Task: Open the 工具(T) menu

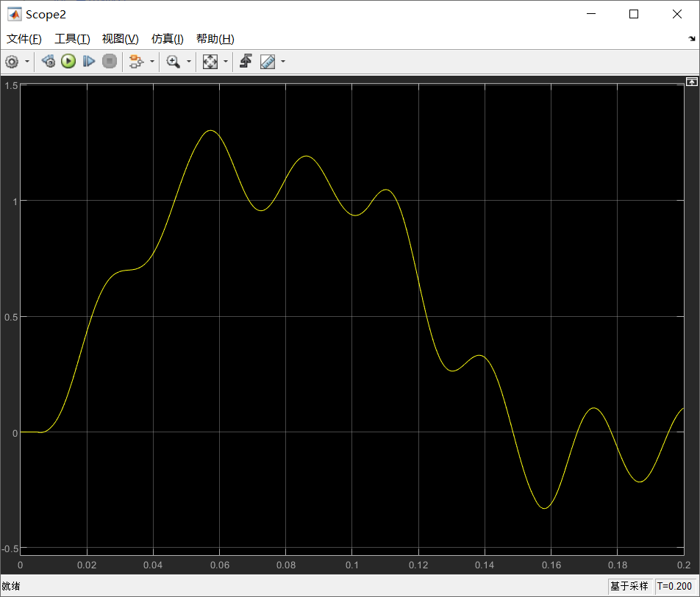Action: click(72, 39)
